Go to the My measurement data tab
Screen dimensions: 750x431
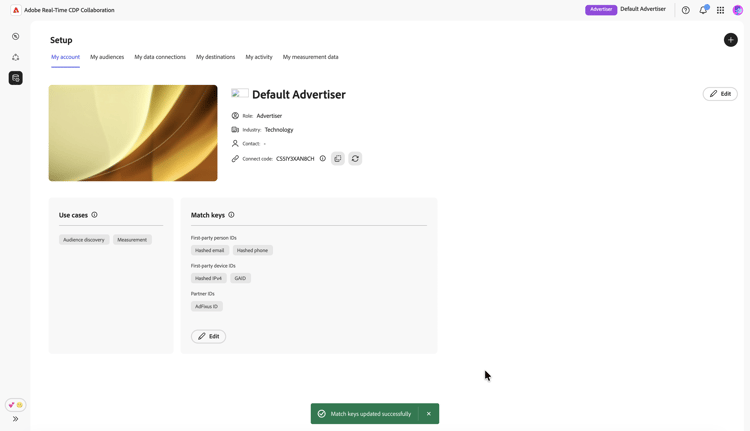coord(310,57)
